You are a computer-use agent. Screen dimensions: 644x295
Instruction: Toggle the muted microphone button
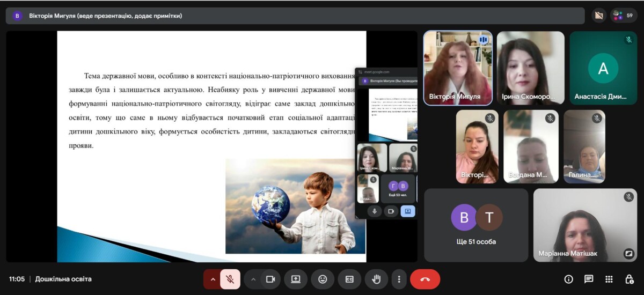[x=230, y=279]
